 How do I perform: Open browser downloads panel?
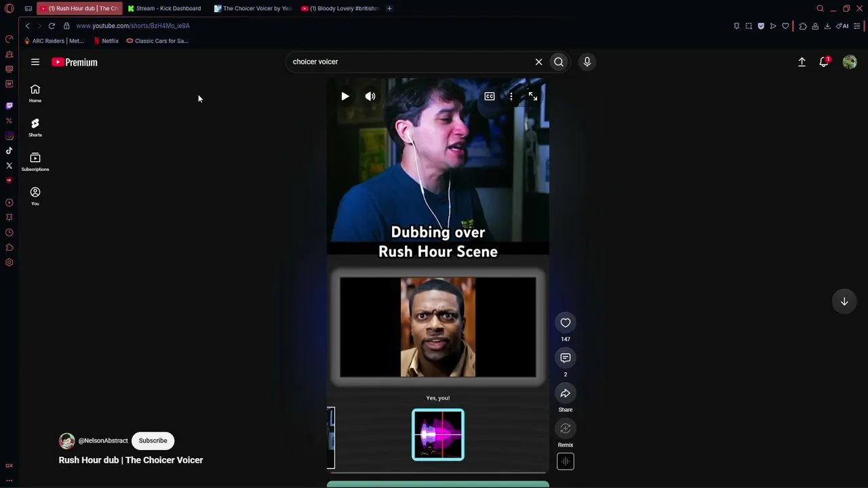coord(827,26)
